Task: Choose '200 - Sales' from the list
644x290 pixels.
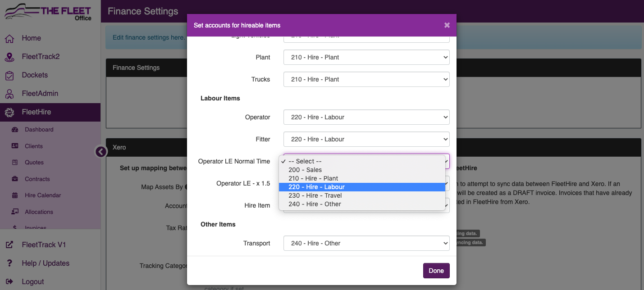Action: pos(362,170)
